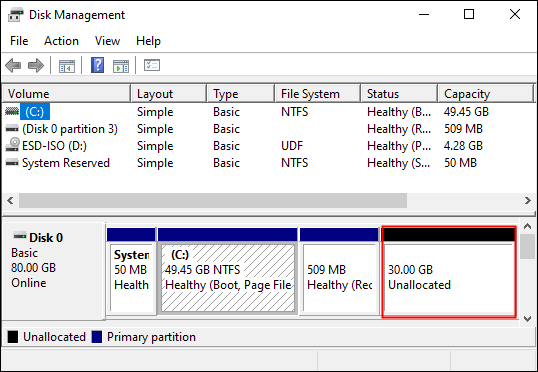Open the Action menu
This screenshot has width=538, height=372.
[x=61, y=41]
